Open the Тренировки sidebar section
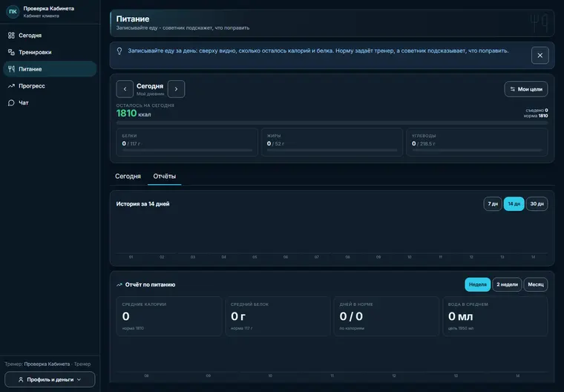This screenshot has height=392, width=564. click(x=50, y=52)
